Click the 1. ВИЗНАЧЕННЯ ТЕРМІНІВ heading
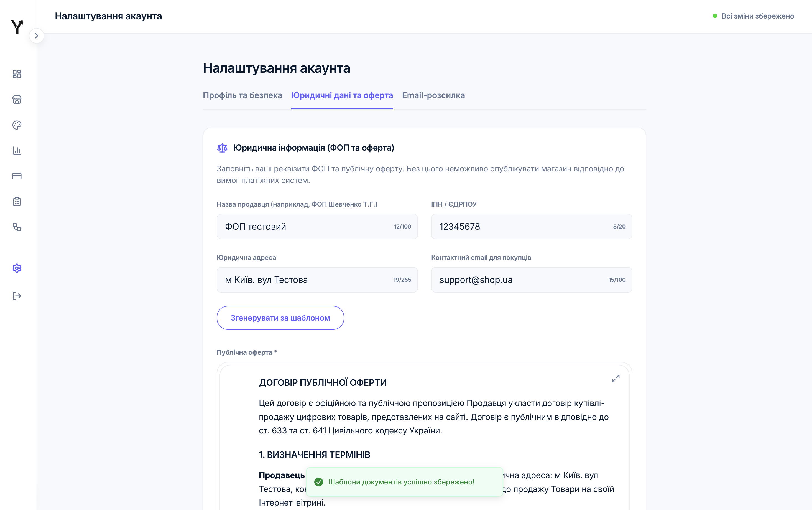The image size is (812, 510). point(315,455)
